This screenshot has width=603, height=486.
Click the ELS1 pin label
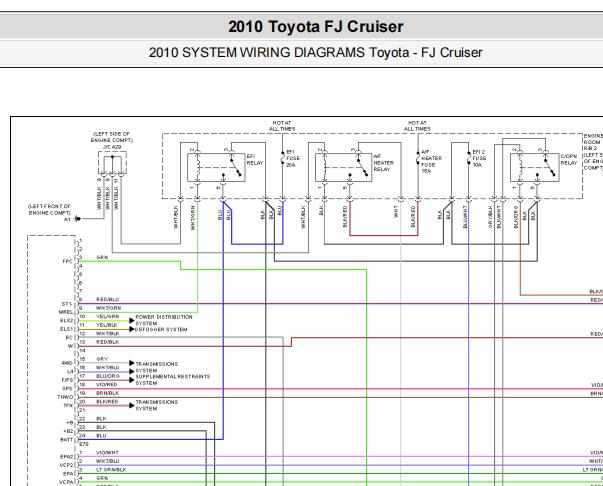point(66,329)
